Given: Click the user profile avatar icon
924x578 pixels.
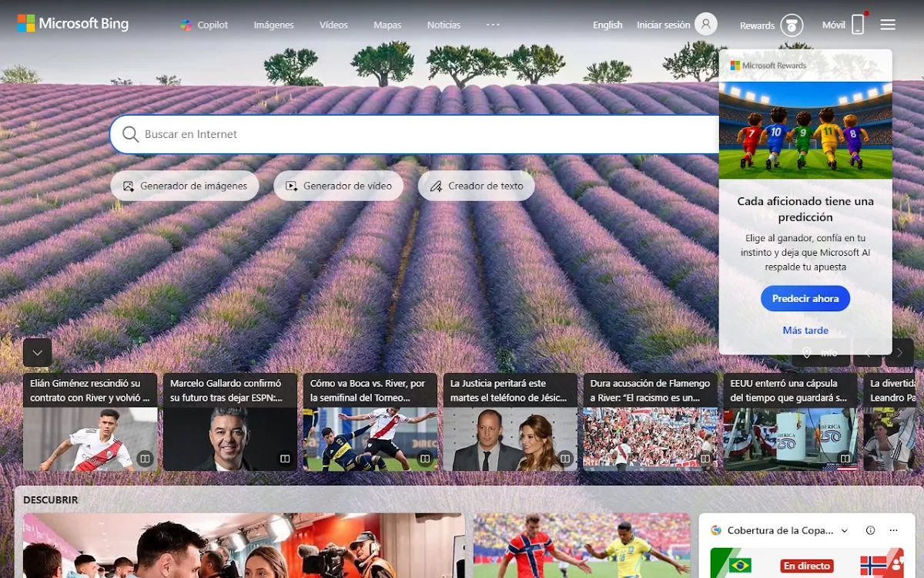Looking at the screenshot, I should click(x=705, y=25).
